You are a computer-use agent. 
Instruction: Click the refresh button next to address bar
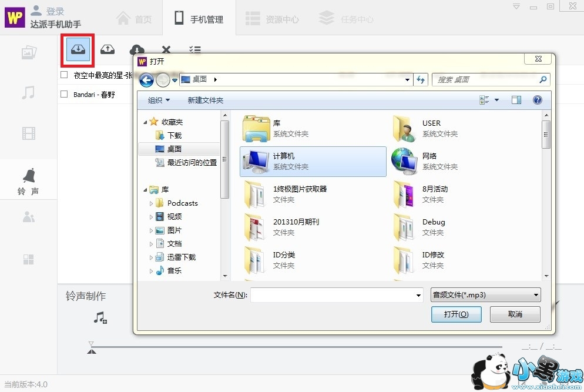[x=421, y=79]
